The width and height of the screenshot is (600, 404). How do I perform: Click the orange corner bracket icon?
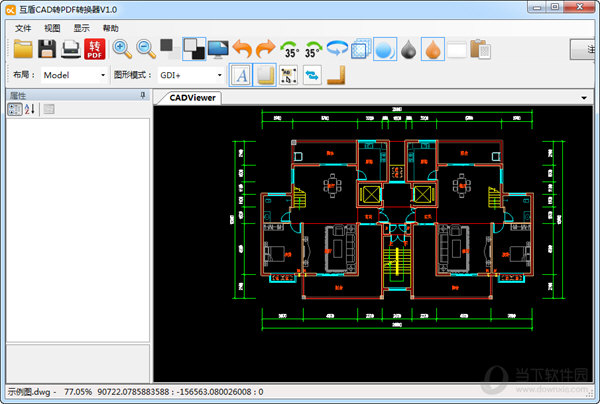pyautogui.click(x=336, y=75)
